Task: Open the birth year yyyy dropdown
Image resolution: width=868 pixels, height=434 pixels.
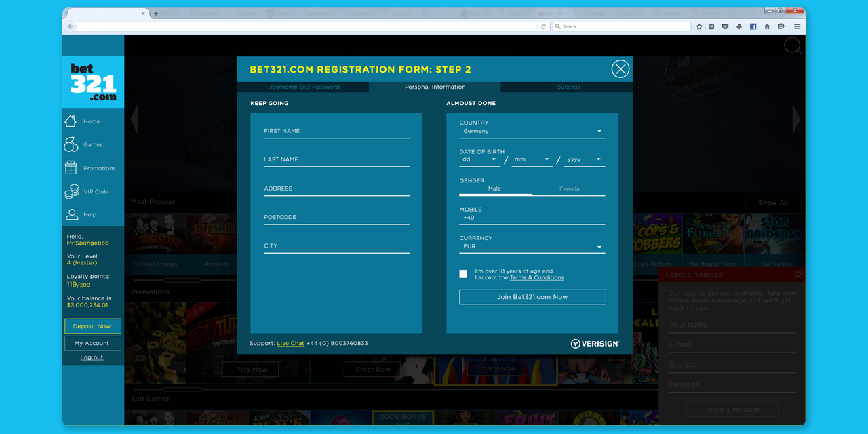Action: pyautogui.click(x=585, y=159)
